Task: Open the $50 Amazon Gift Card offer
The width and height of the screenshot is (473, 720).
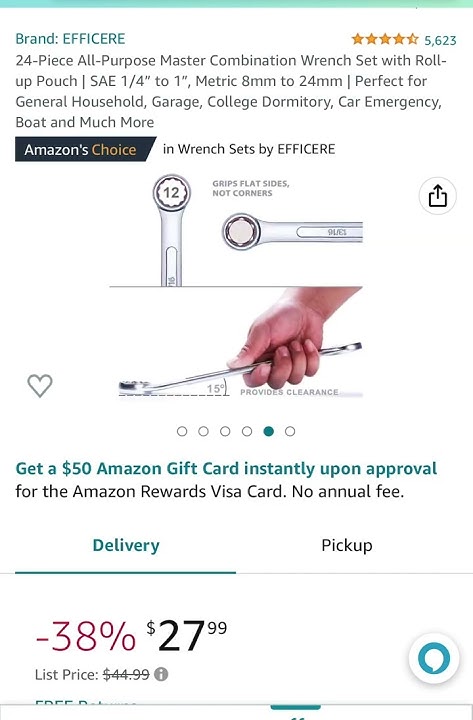Action: (226, 468)
